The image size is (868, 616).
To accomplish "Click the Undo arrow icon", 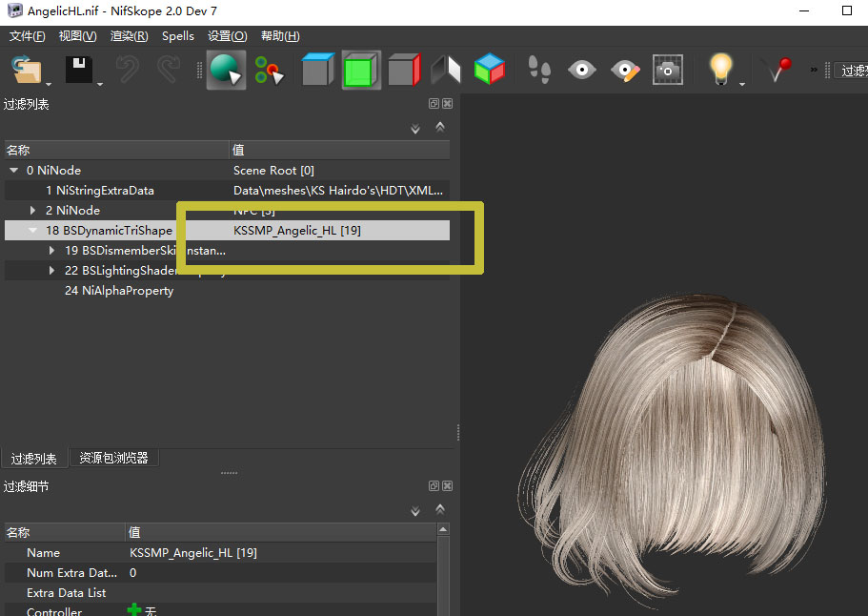I will pos(128,70).
